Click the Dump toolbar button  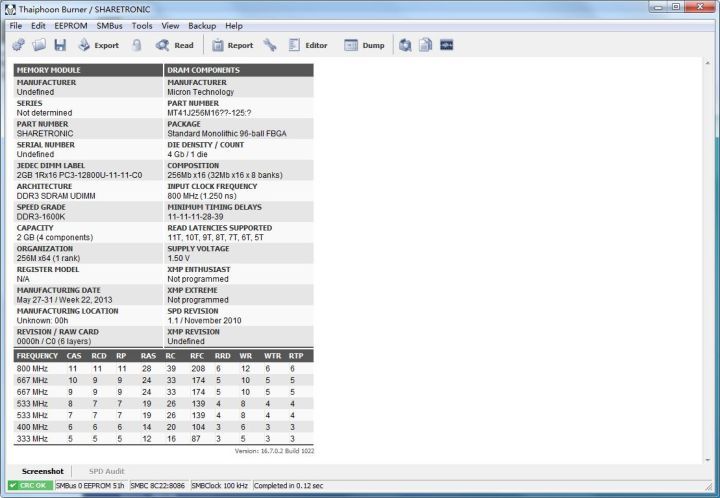364,45
